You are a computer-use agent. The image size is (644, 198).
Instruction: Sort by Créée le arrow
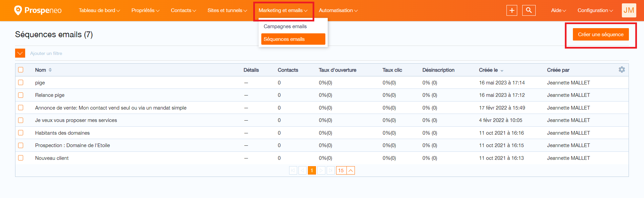click(x=502, y=71)
